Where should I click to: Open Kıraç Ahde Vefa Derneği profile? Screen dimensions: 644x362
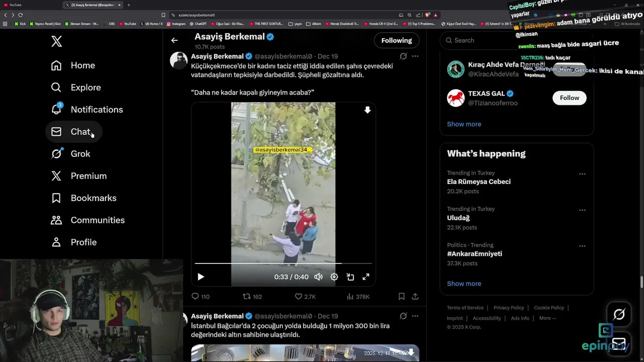point(506,65)
